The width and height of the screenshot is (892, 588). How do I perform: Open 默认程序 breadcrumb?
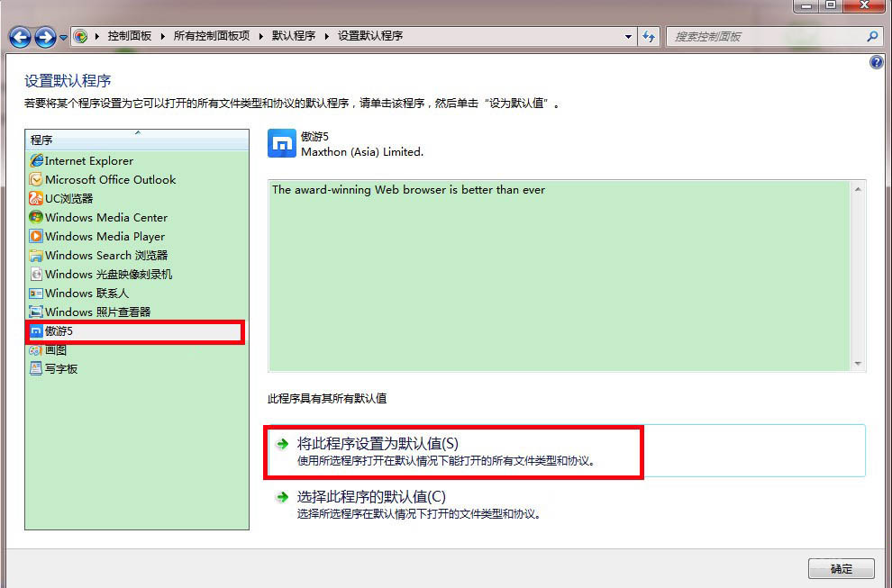294,36
